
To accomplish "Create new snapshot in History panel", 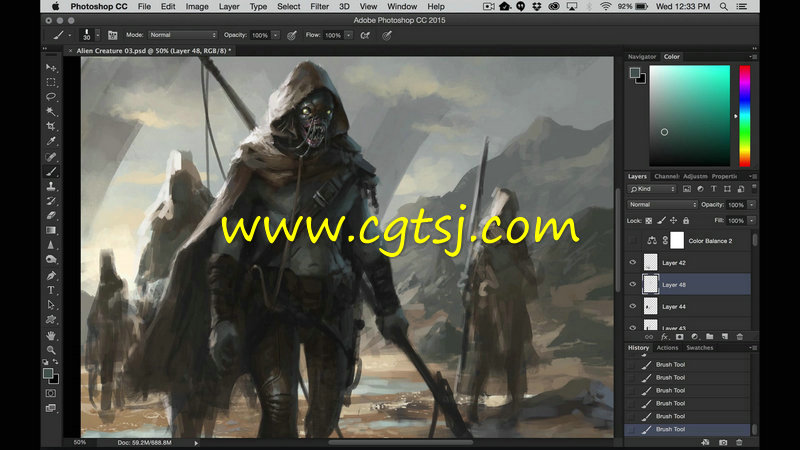I will [x=723, y=442].
